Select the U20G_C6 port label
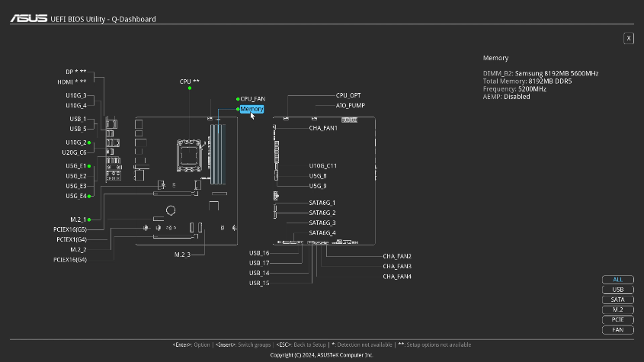This screenshot has width=644, height=362. (x=74, y=152)
